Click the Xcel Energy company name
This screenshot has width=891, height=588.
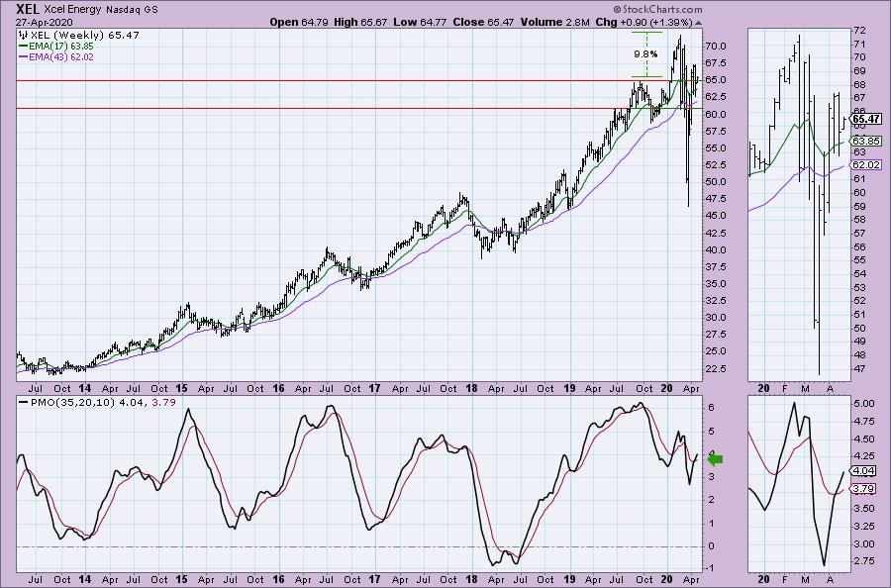pyautogui.click(x=72, y=10)
